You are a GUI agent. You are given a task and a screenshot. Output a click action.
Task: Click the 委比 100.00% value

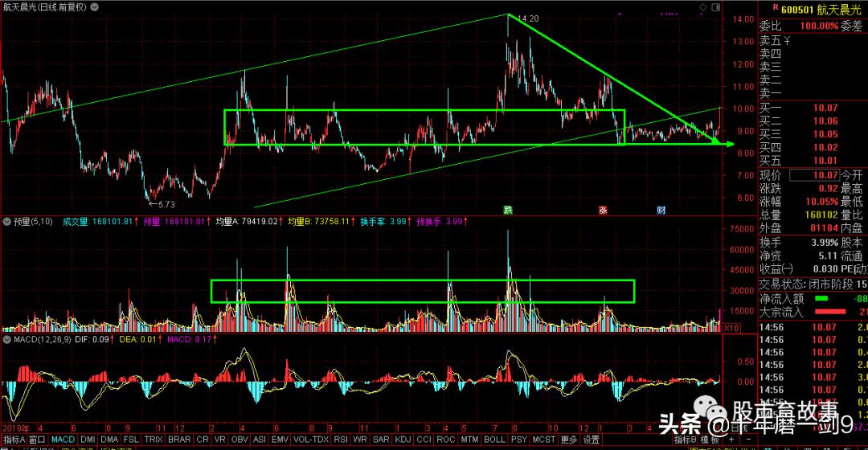click(819, 26)
